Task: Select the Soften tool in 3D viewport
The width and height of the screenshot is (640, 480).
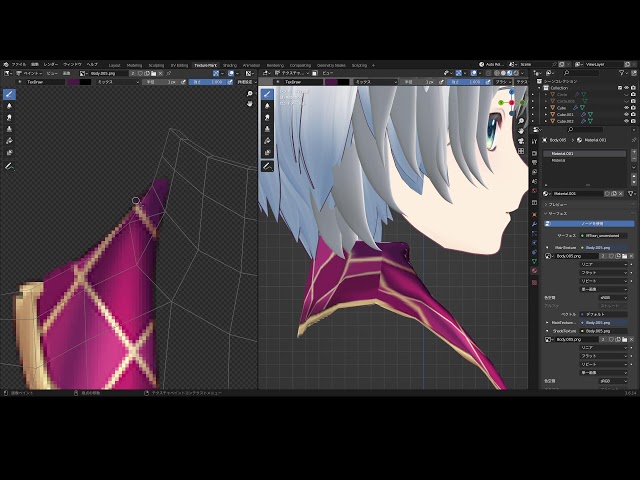Action: tap(267, 106)
